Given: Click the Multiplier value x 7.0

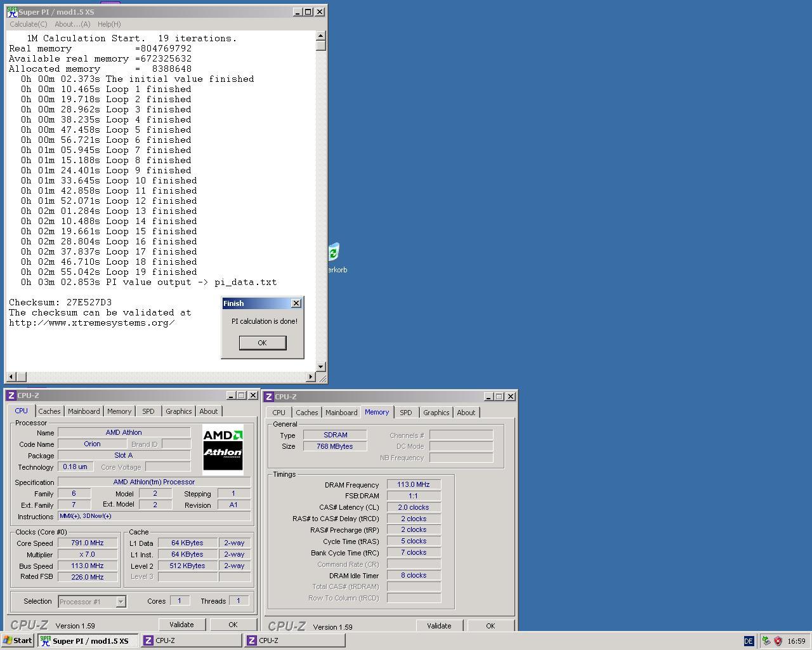Looking at the screenshot, I should tap(88, 554).
